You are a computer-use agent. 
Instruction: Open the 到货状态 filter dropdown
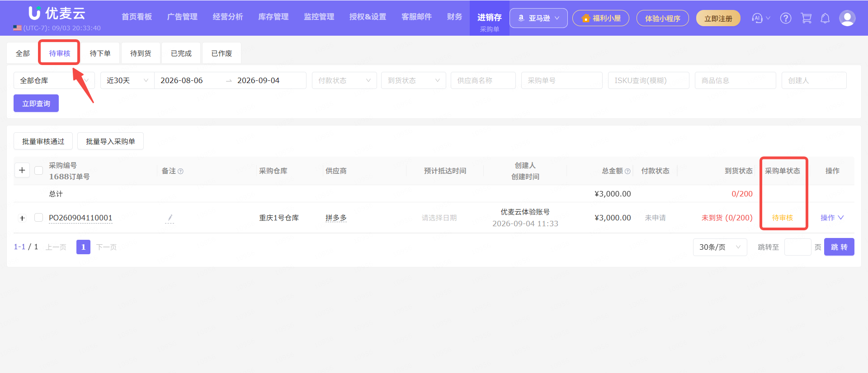[414, 80]
